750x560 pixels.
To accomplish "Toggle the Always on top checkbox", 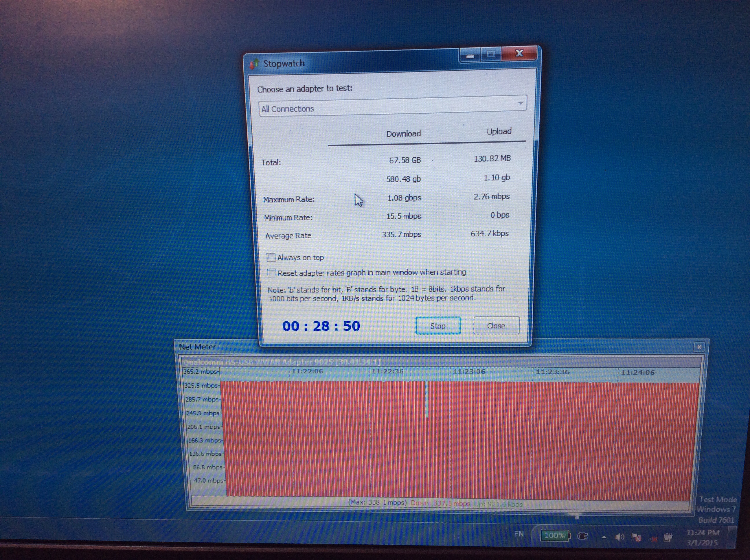I will click(271, 258).
